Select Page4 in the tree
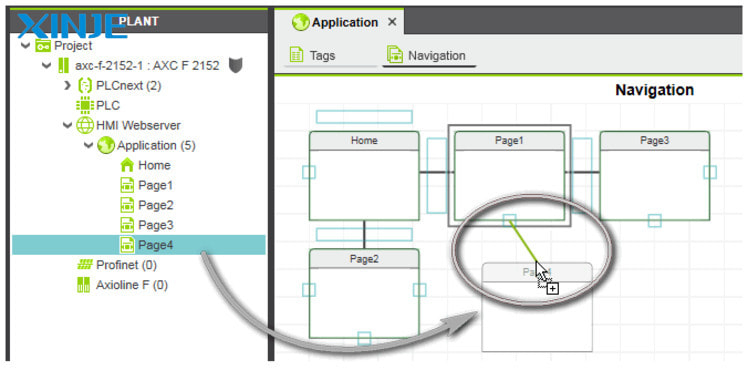This screenshot has width=748, height=370. (156, 245)
